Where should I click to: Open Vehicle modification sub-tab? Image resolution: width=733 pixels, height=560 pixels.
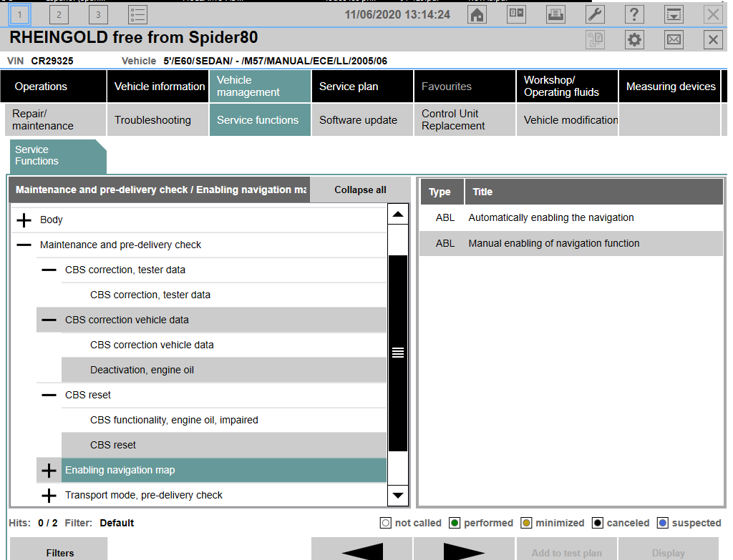pyautogui.click(x=567, y=120)
